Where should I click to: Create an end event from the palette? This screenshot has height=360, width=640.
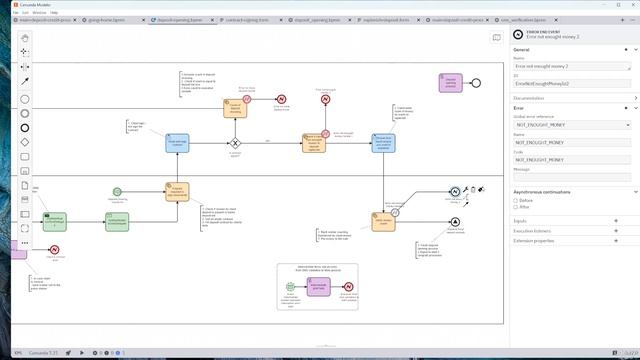tap(25, 128)
